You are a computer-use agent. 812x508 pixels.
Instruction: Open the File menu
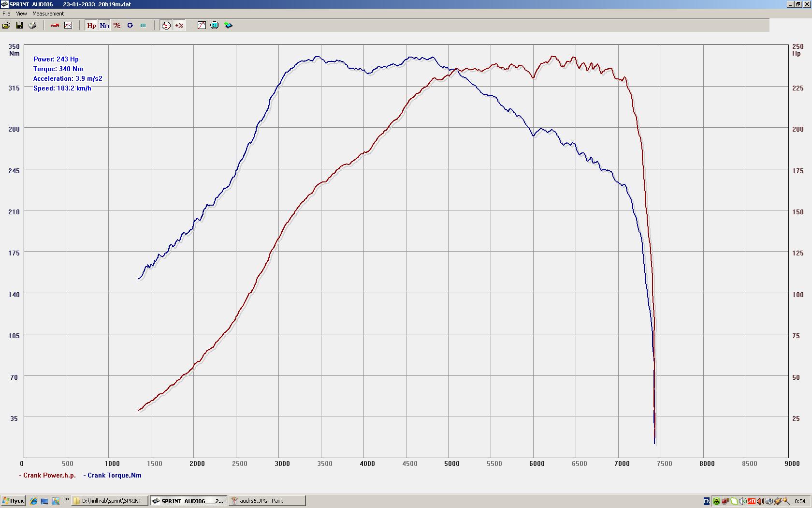(x=6, y=14)
